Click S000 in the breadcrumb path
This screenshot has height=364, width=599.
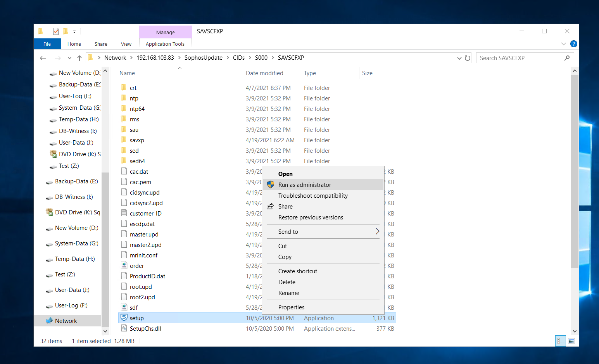[261, 58]
